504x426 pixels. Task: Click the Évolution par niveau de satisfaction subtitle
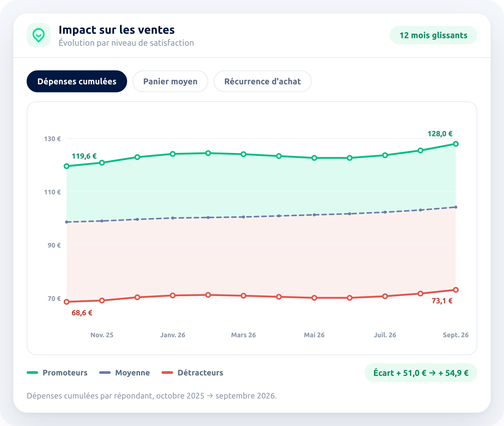pos(126,43)
